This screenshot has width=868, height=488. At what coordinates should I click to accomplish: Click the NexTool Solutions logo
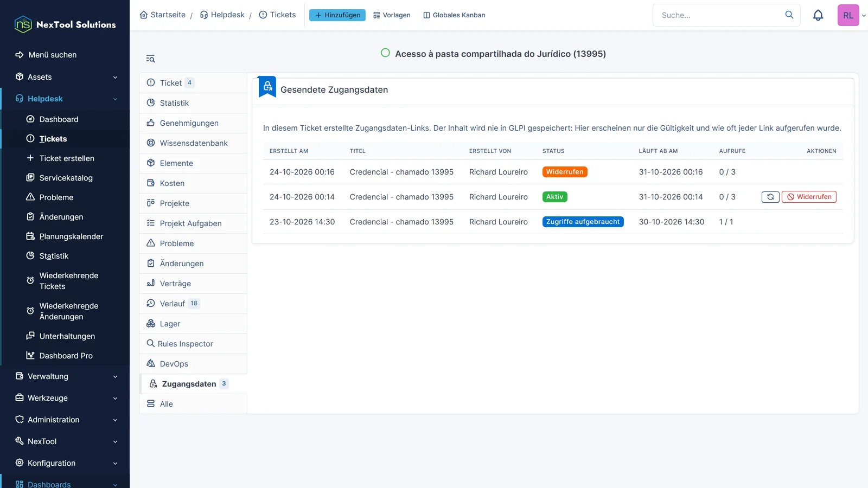(65, 24)
